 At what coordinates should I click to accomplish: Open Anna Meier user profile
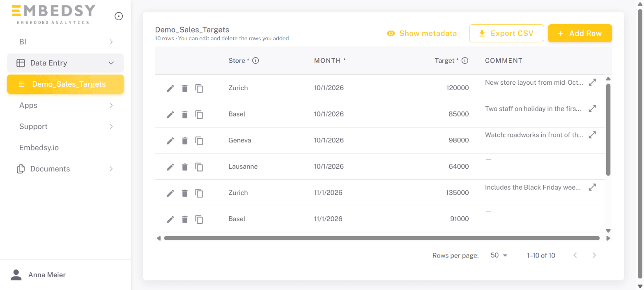[38, 275]
